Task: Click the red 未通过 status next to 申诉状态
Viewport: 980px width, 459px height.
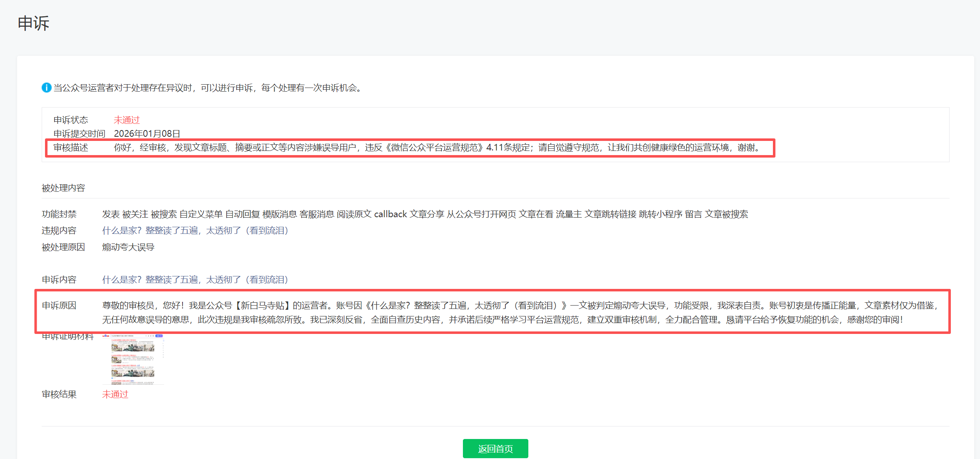Action: click(x=127, y=120)
